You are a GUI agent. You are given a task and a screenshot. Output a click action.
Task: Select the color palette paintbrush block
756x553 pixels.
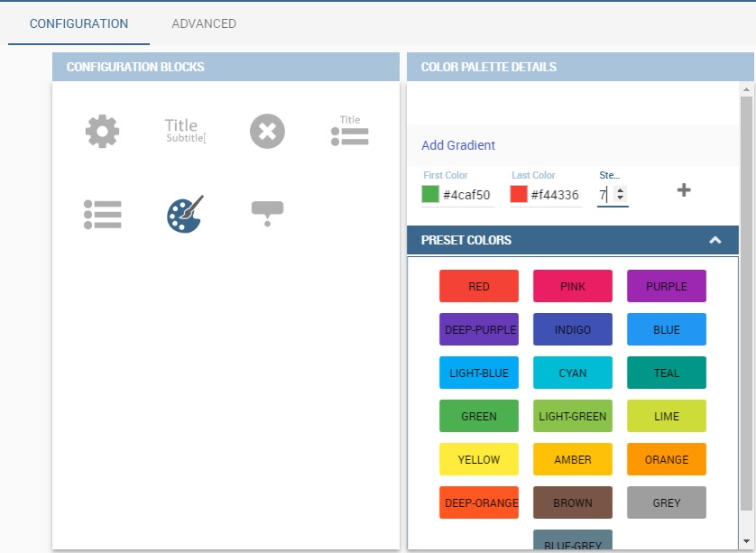click(x=185, y=214)
